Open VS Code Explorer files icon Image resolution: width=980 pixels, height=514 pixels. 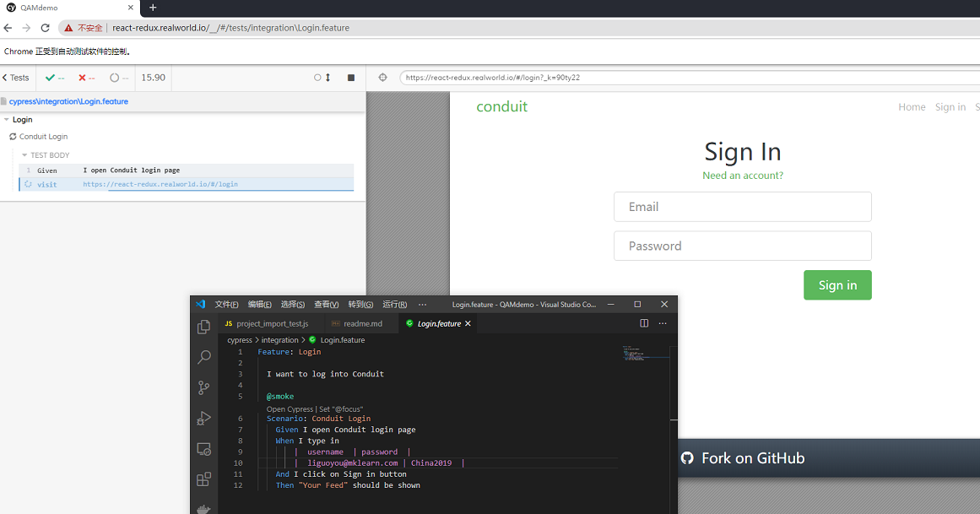tap(203, 327)
